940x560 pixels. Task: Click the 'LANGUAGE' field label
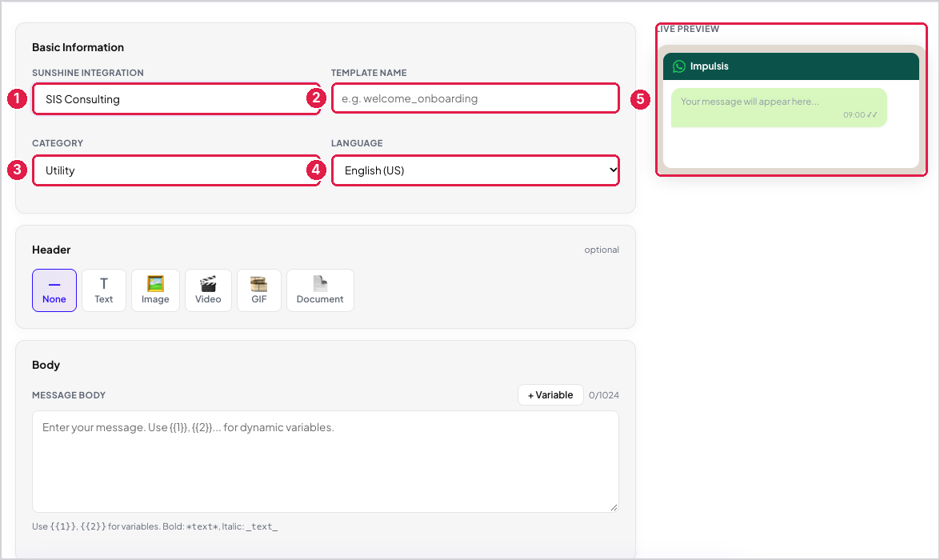[357, 143]
